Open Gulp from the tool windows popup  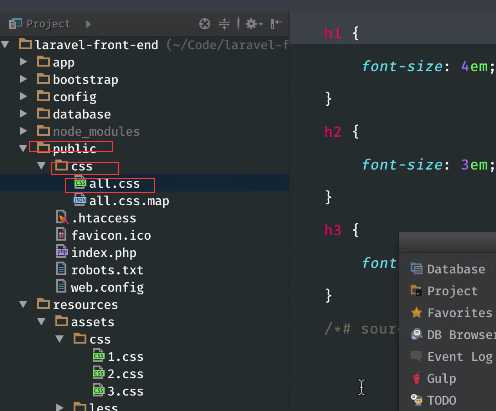[441, 379]
